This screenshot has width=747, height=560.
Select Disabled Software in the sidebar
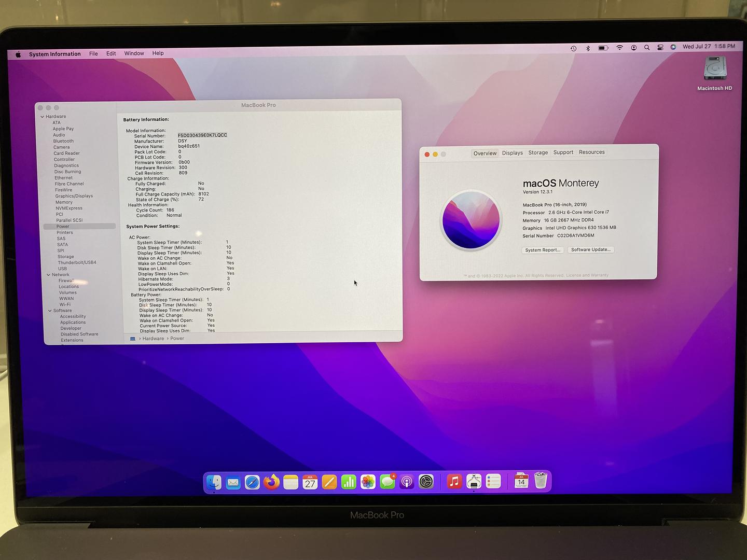point(79,334)
